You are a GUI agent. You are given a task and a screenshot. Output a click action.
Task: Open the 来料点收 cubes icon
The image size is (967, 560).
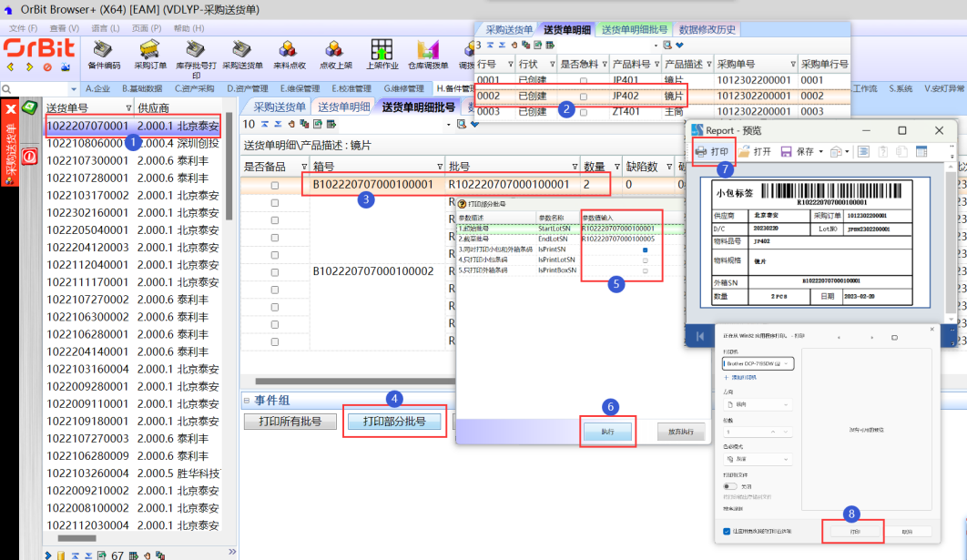coord(288,49)
